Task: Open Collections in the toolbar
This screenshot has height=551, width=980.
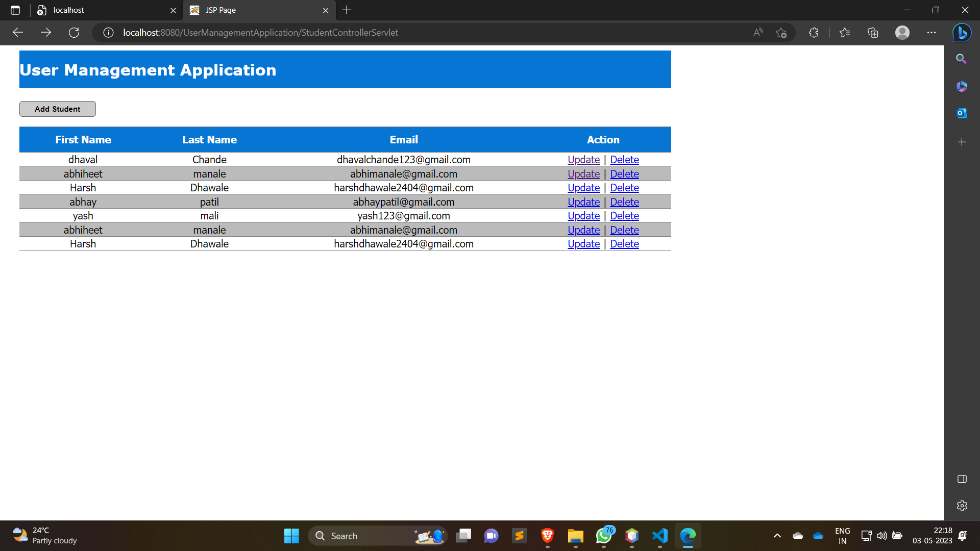Action: [x=873, y=32]
